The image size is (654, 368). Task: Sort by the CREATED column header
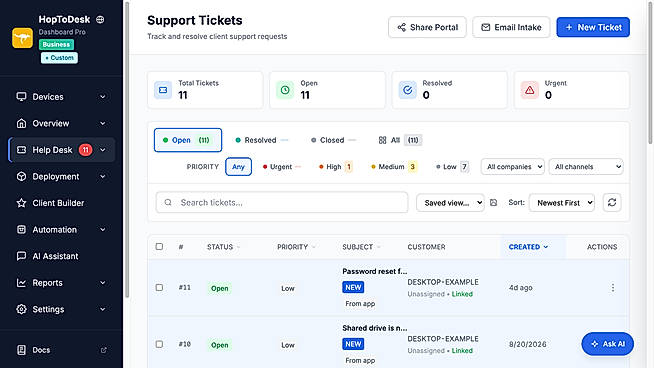tap(528, 247)
